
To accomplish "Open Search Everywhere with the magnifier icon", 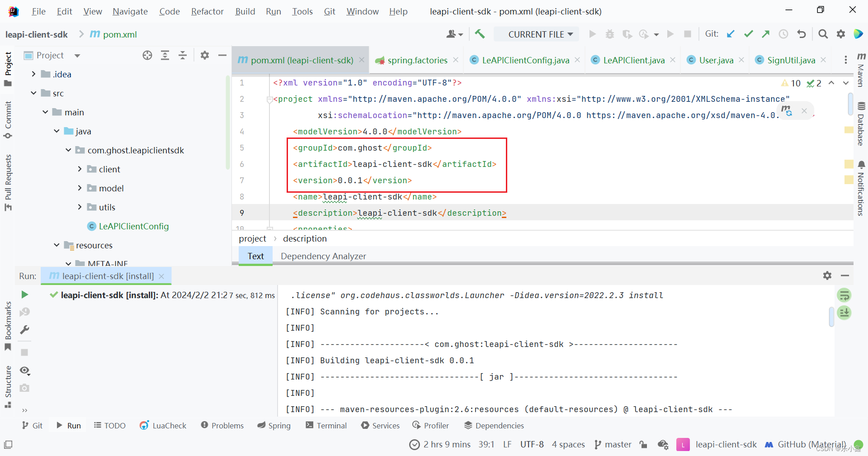I will (x=823, y=34).
